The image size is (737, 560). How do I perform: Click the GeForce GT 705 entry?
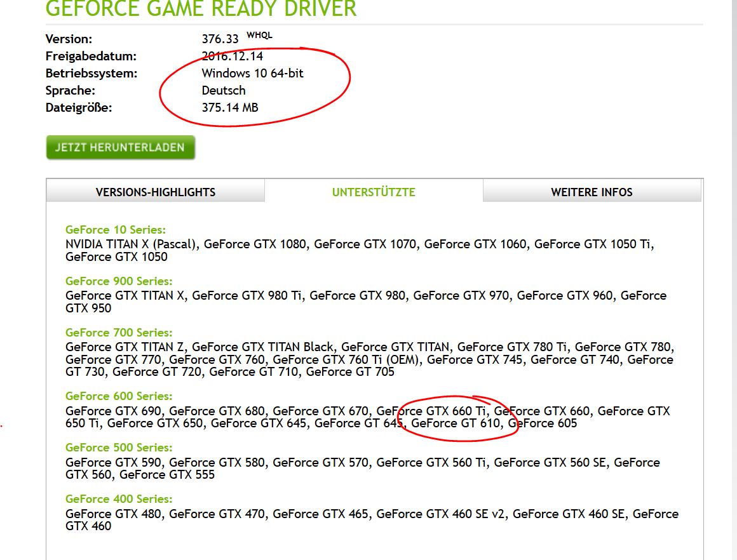350,372
